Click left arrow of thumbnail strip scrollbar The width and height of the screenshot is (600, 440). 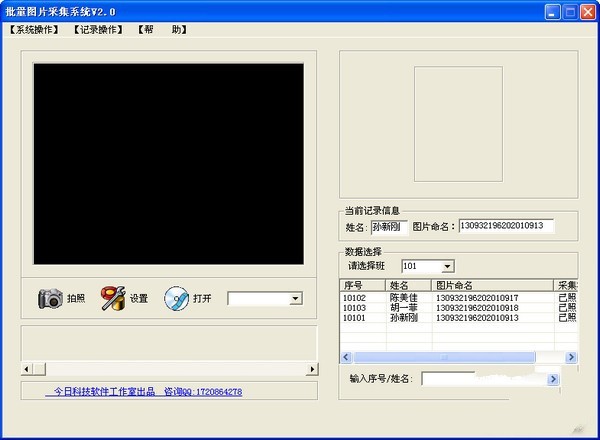[x=26, y=369]
